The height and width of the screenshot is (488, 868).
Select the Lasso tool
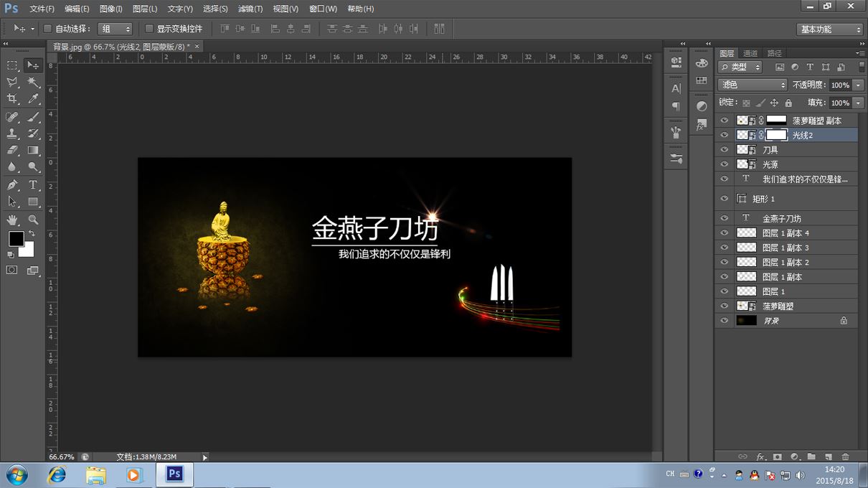(12, 83)
